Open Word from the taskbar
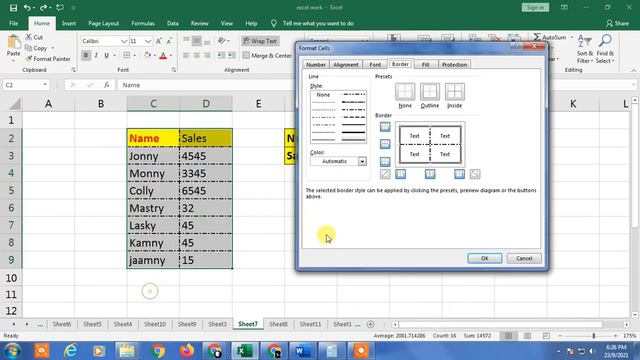This screenshot has height=360, width=640. tap(303, 351)
